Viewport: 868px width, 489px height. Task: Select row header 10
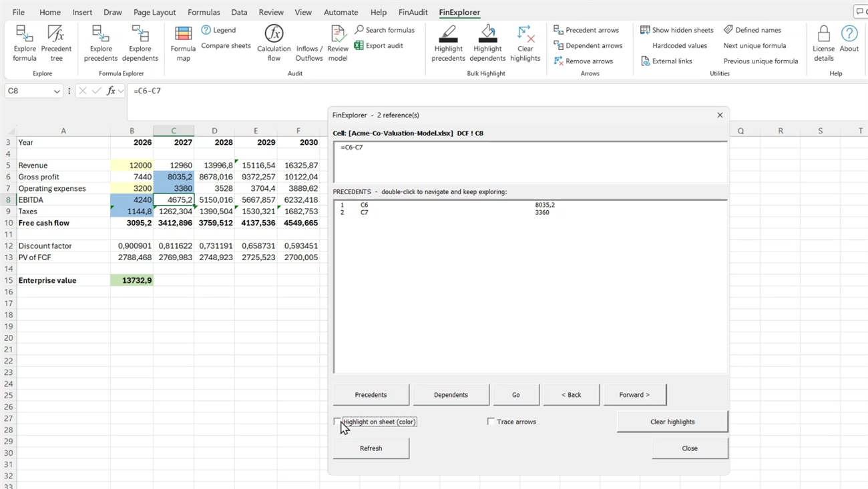coord(8,223)
